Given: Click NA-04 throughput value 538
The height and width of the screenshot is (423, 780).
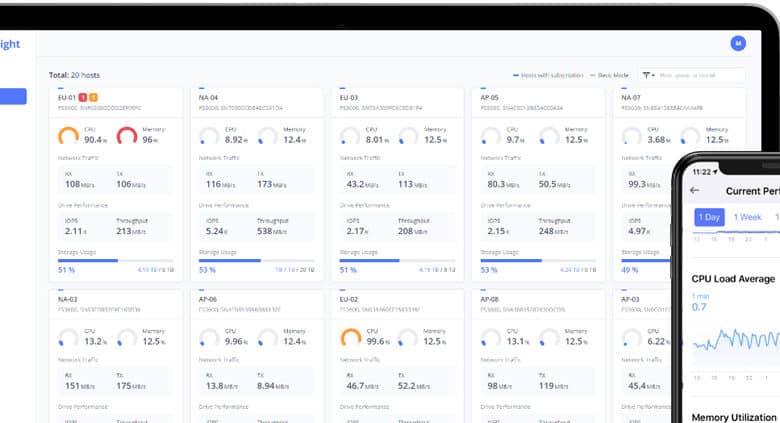Looking at the screenshot, I should tap(272, 231).
